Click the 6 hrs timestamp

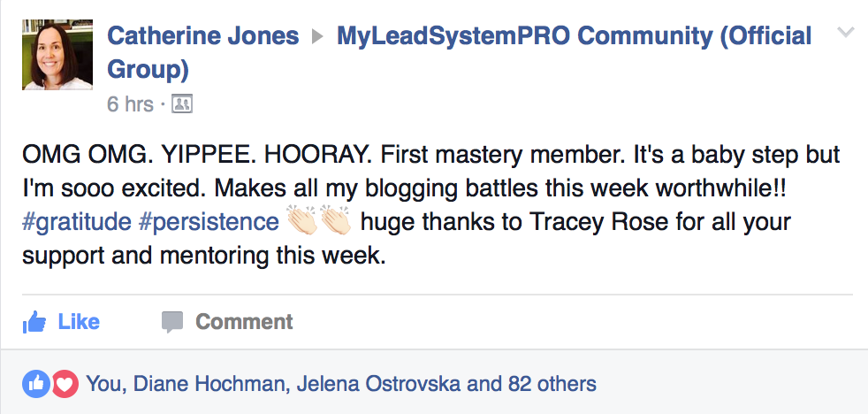pos(130,104)
